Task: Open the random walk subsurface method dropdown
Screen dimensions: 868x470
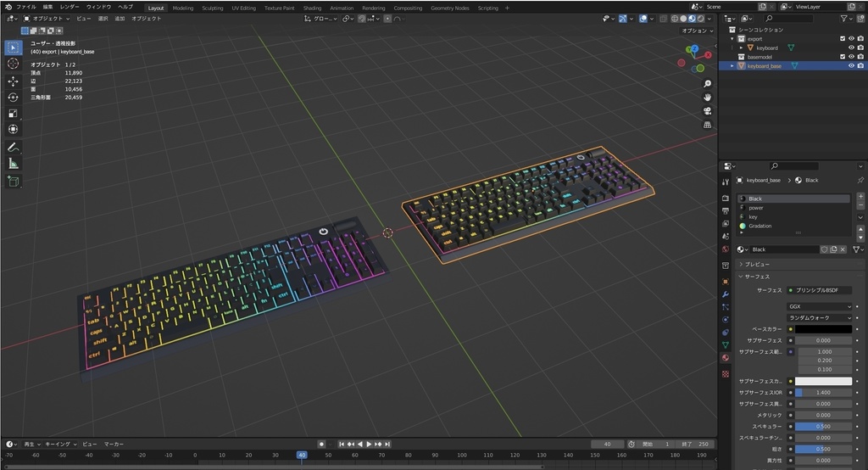Action: coord(820,317)
